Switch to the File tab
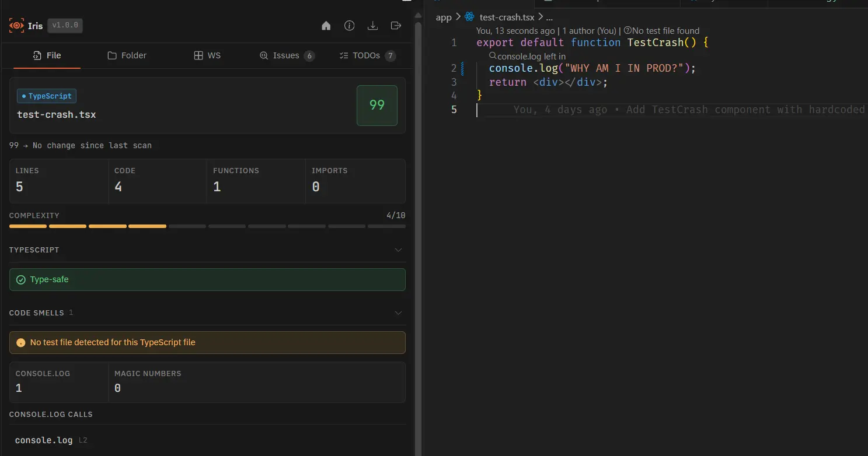 coord(47,55)
